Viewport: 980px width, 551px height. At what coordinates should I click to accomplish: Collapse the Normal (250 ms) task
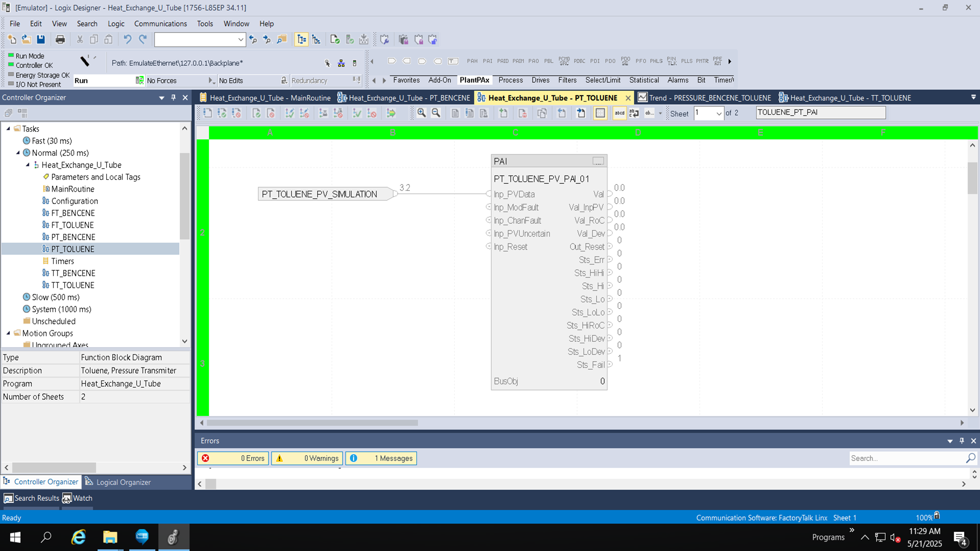(x=18, y=153)
